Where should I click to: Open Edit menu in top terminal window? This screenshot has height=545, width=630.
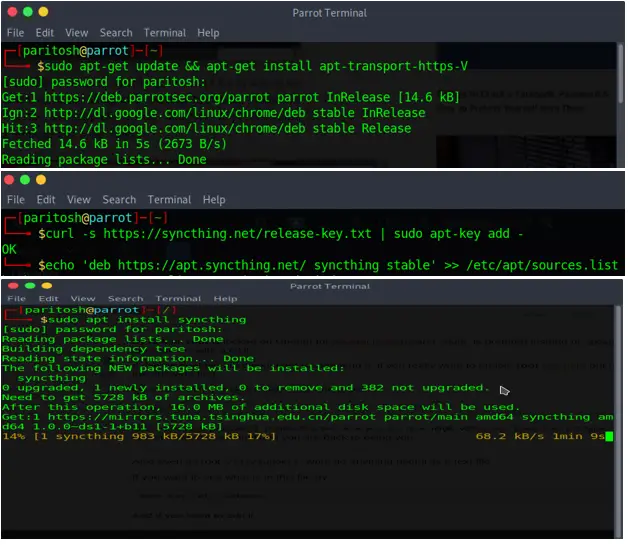(44, 33)
